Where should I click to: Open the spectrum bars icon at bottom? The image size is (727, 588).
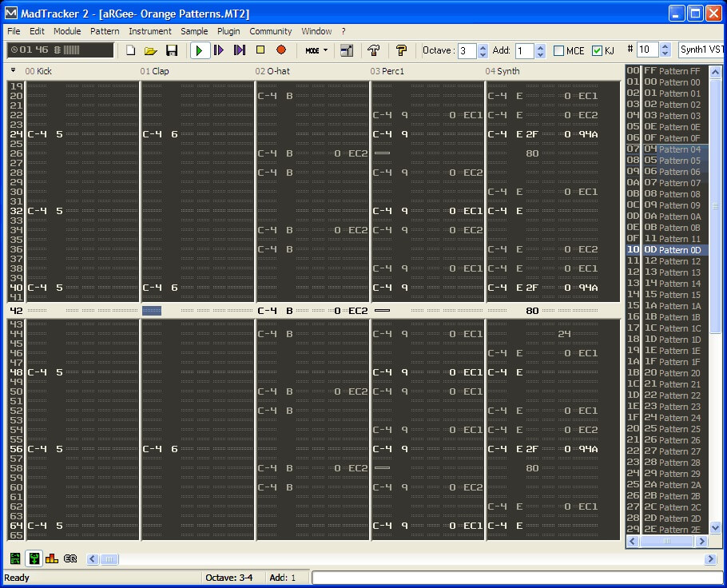(x=52, y=558)
